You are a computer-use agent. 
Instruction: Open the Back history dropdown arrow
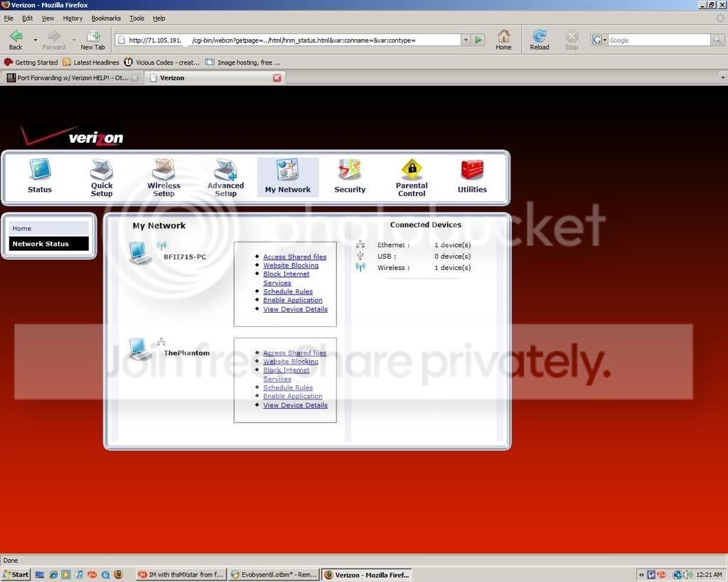coord(36,41)
